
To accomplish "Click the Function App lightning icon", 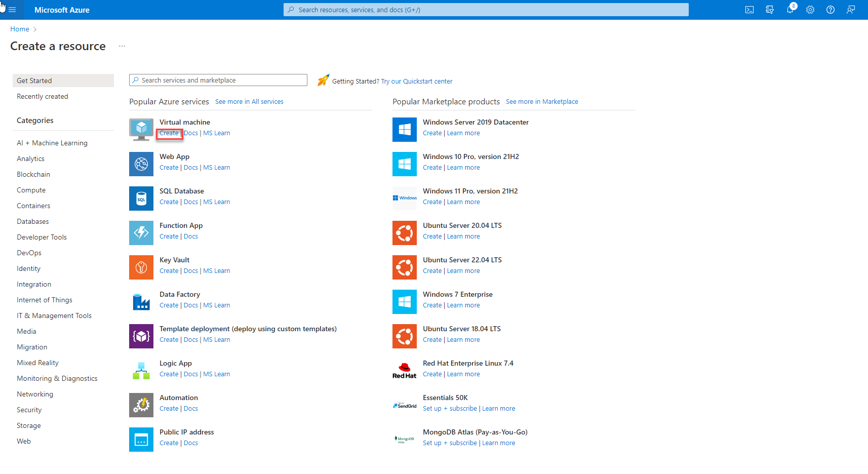I will (141, 233).
